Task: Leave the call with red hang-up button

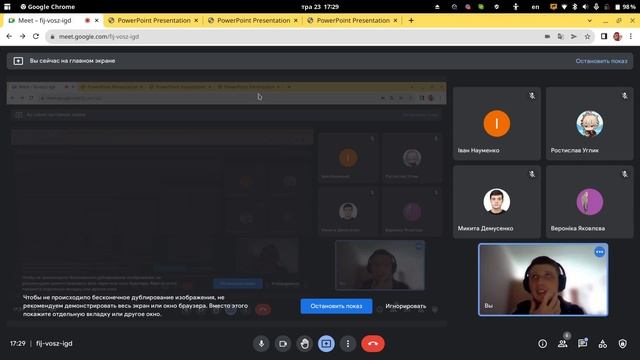Action: point(373,344)
